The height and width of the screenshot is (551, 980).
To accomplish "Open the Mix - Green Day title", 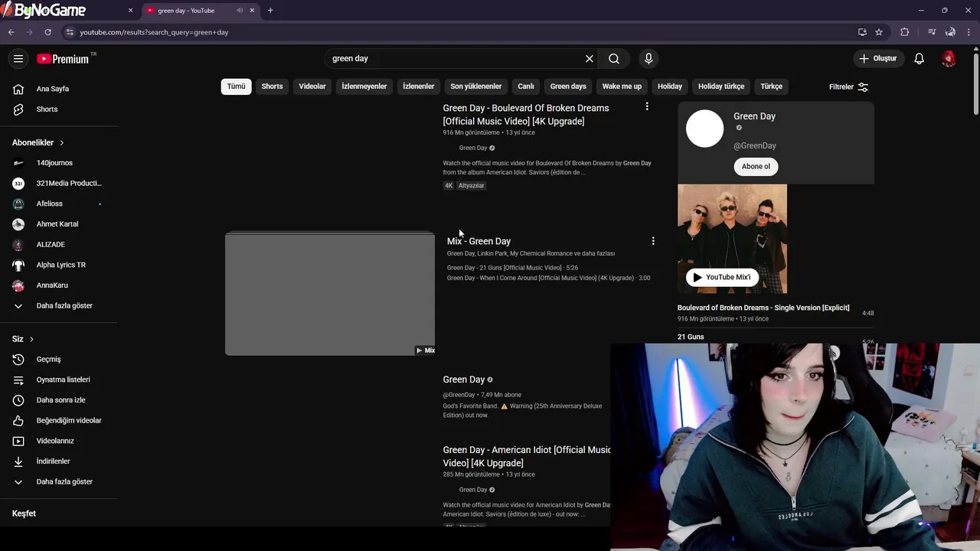I will [x=479, y=241].
